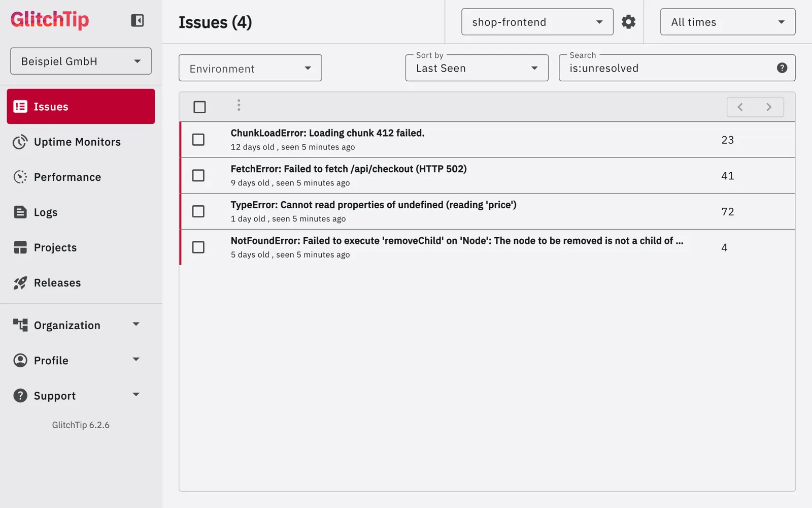This screenshot has height=508, width=812.
Task: Navigate to Performance
Action: [81, 177]
